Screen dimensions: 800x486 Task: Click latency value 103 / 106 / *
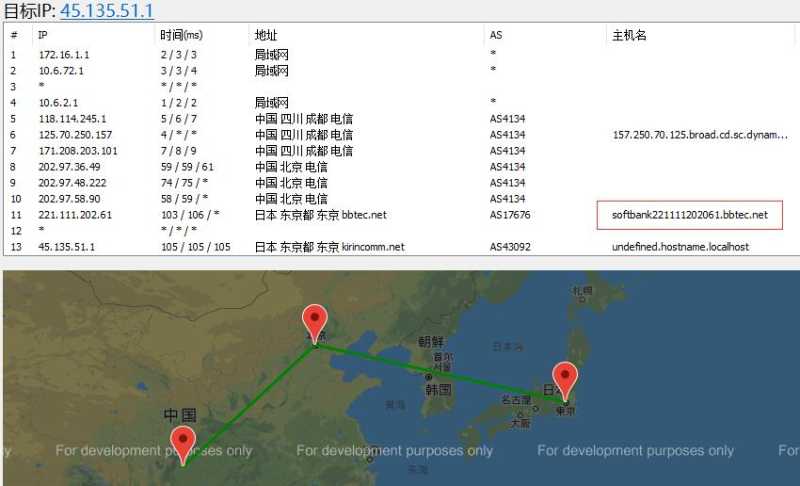point(190,215)
